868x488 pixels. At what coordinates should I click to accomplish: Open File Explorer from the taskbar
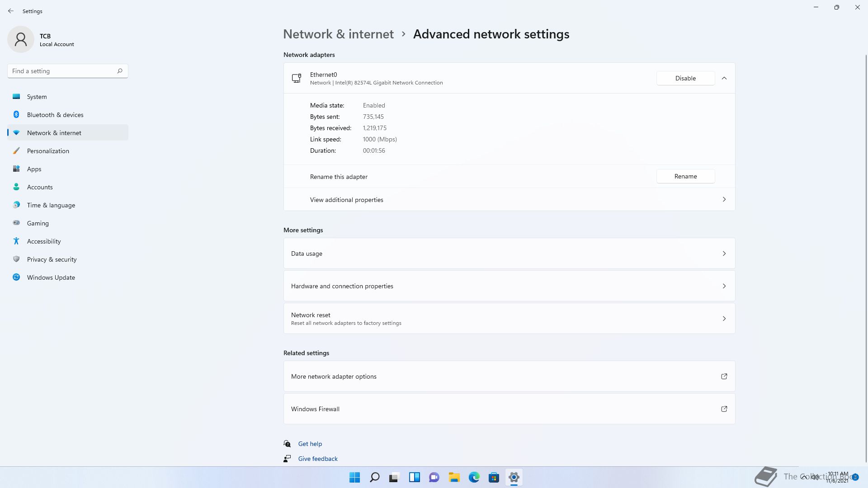454,477
